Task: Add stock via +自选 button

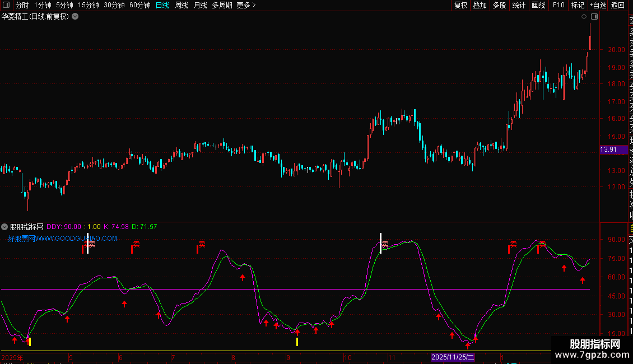Action: coord(597,5)
